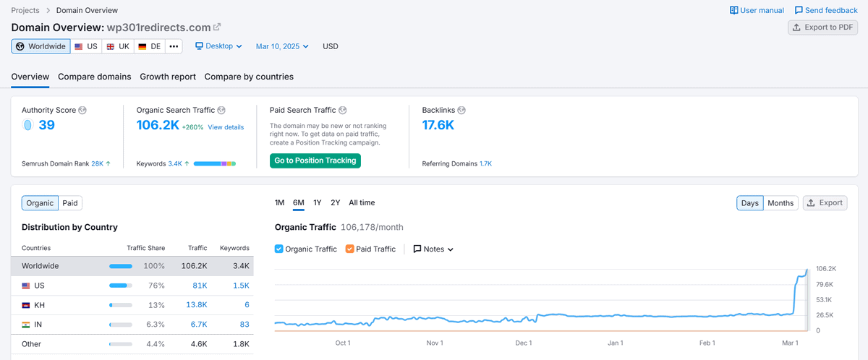Click the info icon next to Organic Search Traffic

(221, 110)
